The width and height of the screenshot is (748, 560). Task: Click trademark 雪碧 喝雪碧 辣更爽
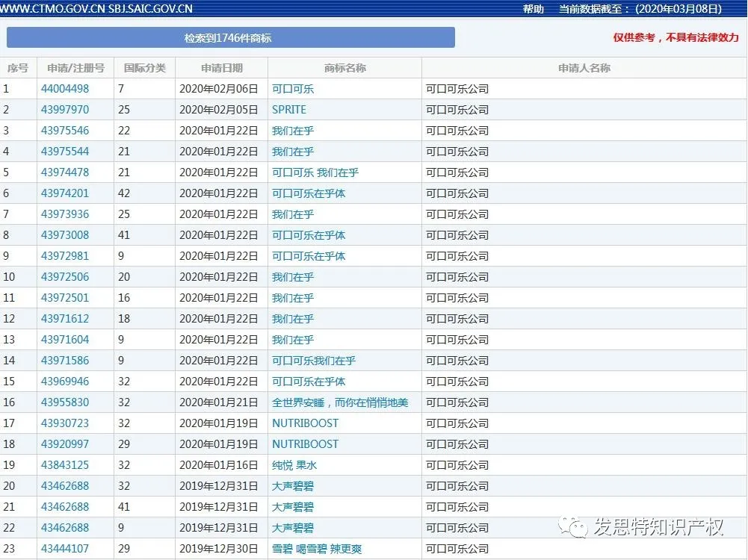(317, 549)
